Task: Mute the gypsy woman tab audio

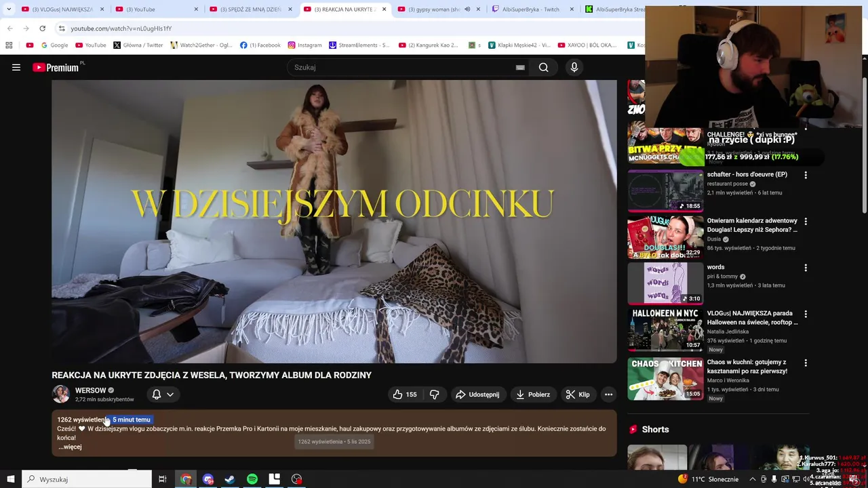Action: click(x=467, y=9)
